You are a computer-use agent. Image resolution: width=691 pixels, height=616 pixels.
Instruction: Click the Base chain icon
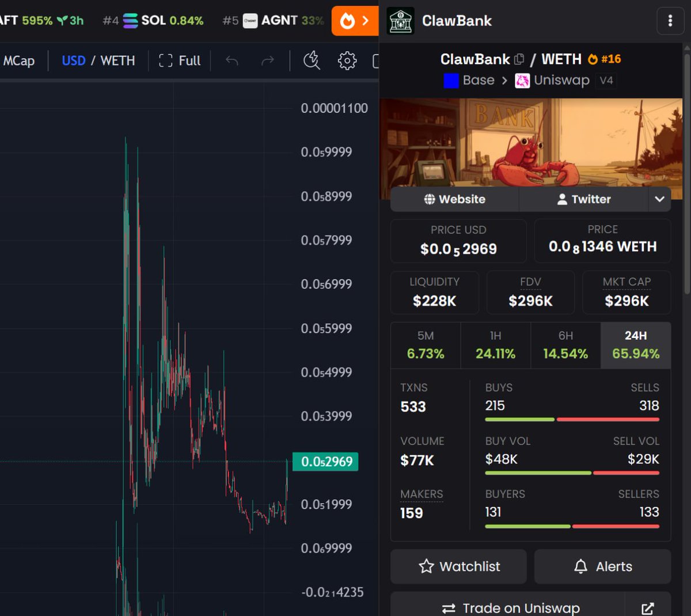point(450,80)
